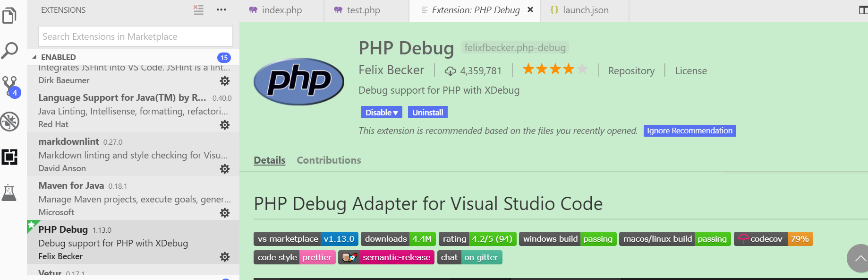Focus the Search Extensions in Marketplace field
The image size is (868, 280).
(136, 36)
